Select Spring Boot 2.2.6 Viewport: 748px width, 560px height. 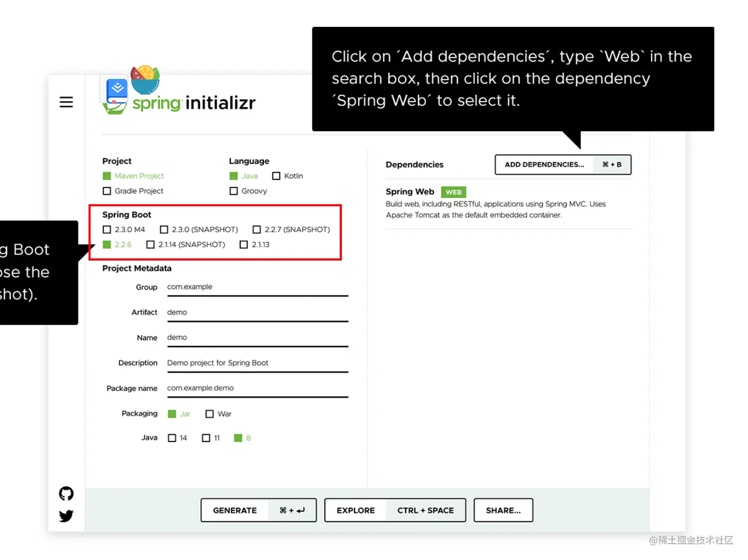tap(117, 245)
